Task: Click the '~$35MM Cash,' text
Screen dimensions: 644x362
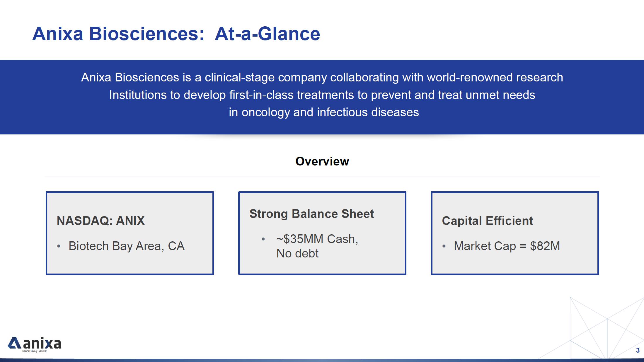Action: click(x=317, y=239)
